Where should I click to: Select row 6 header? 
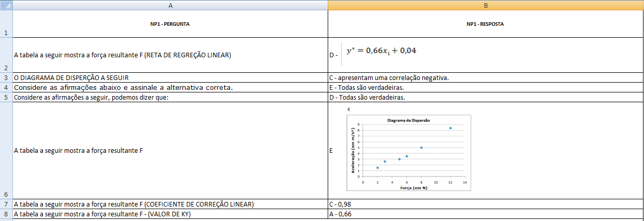(6, 151)
